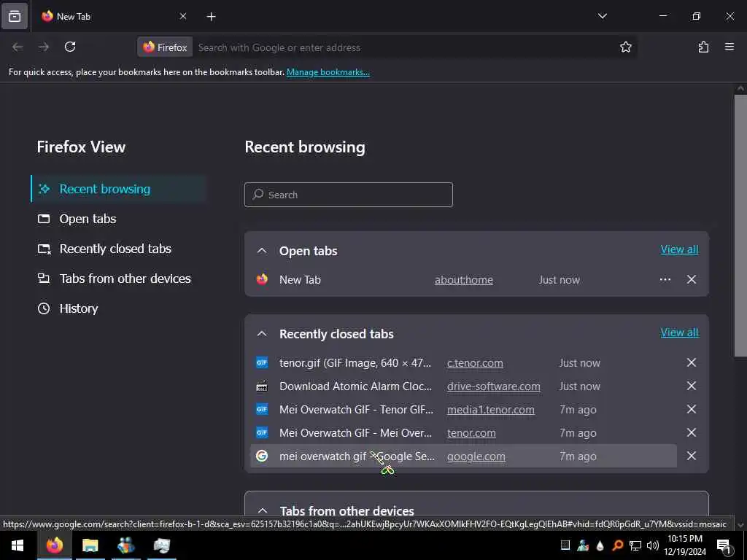Dismiss Download Atomic Alarm Clock entry
Image resolution: width=747 pixels, height=560 pixels.
pyautogui.click(x=692, y=386)
